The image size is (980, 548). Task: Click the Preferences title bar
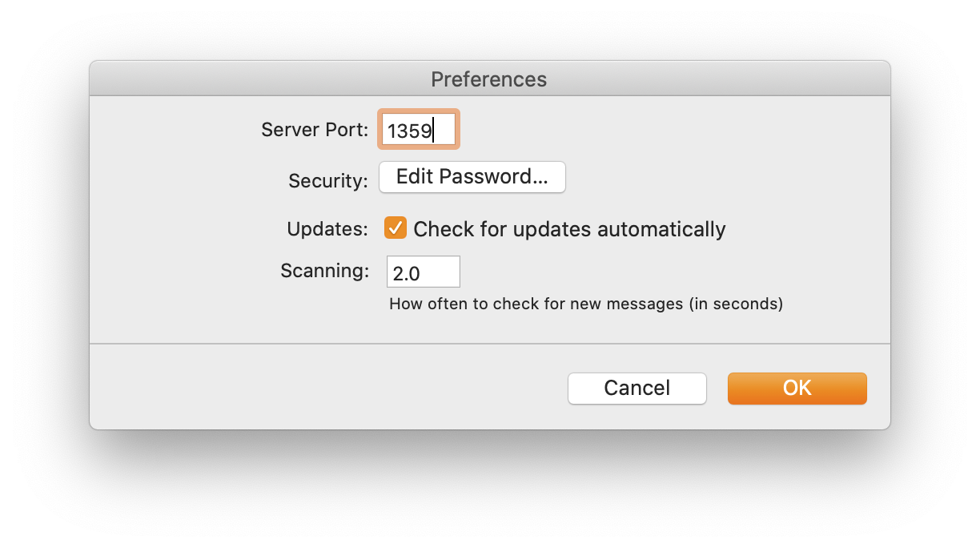pyautogui.click(x=489, y=79)
